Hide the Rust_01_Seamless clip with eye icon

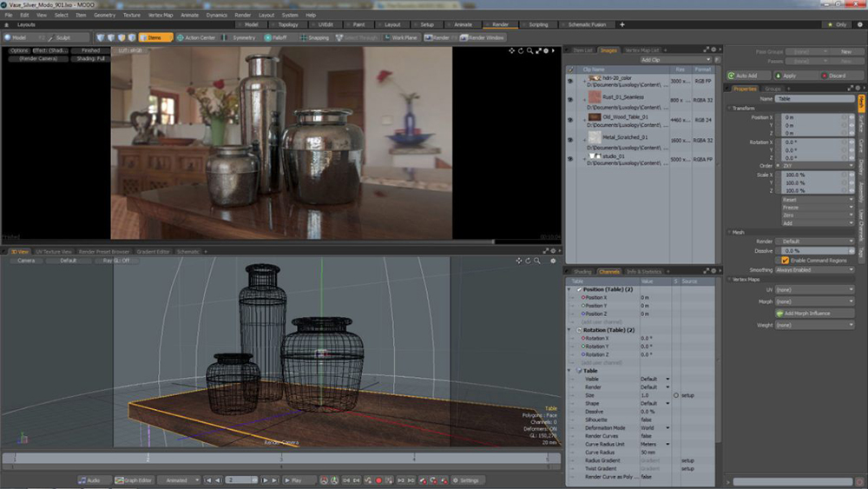[x=570, y=100]
